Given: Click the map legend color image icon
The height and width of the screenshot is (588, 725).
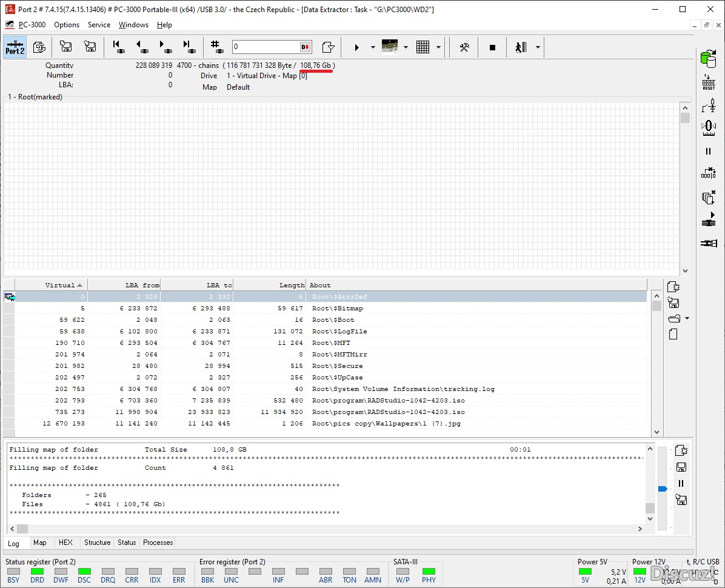Looking at the screenshot, I should tap(390, 47).
